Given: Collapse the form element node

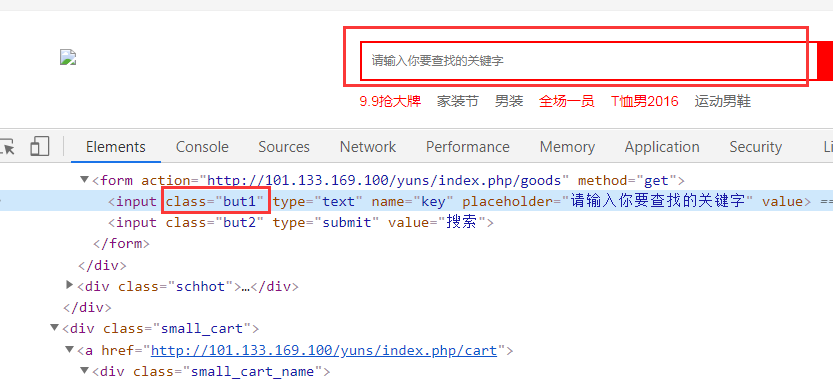Looking at the screenshot, I should pos(84,180).
